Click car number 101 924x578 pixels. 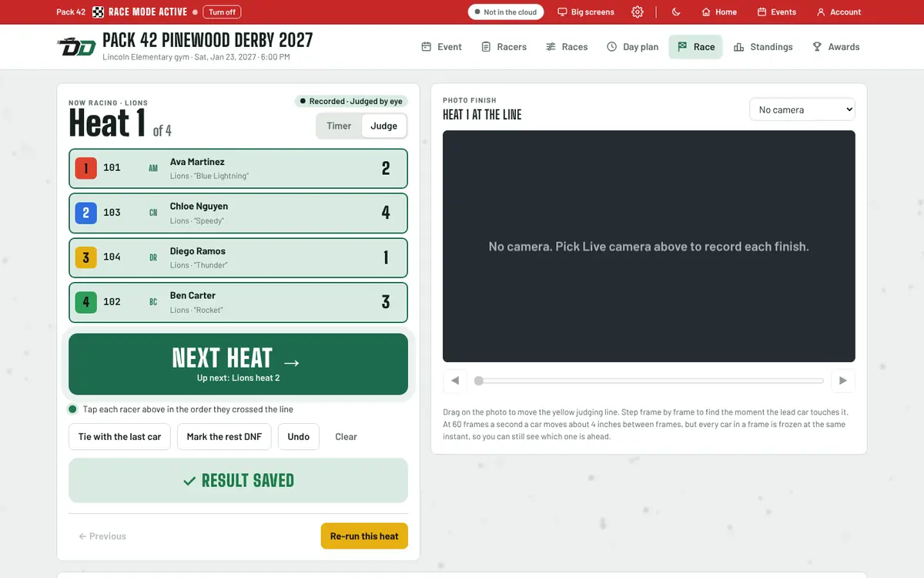tap(112, 168)
